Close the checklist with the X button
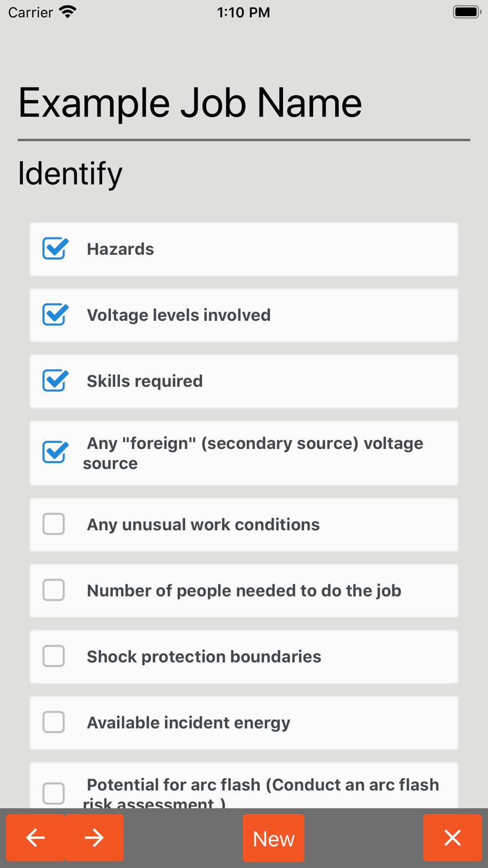Screen dimensions: 488x868 (452, 837)
